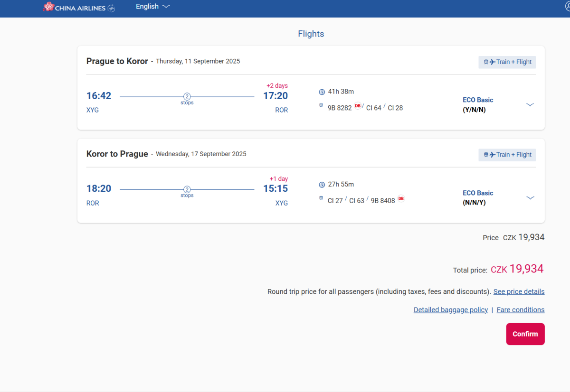Viewport: 570px width, 392px height.
Task: Open the English language dropdown
Action: pyautogui.click(x=152, y=7)
